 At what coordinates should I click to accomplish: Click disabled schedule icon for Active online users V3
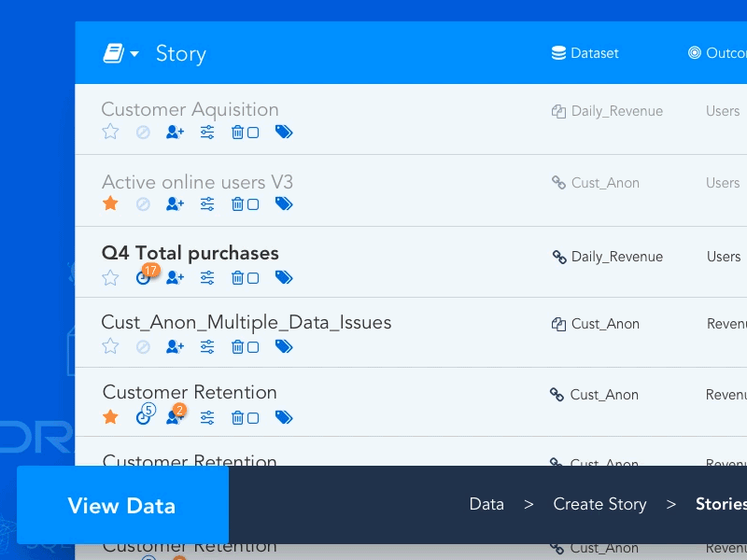(143, 204)
